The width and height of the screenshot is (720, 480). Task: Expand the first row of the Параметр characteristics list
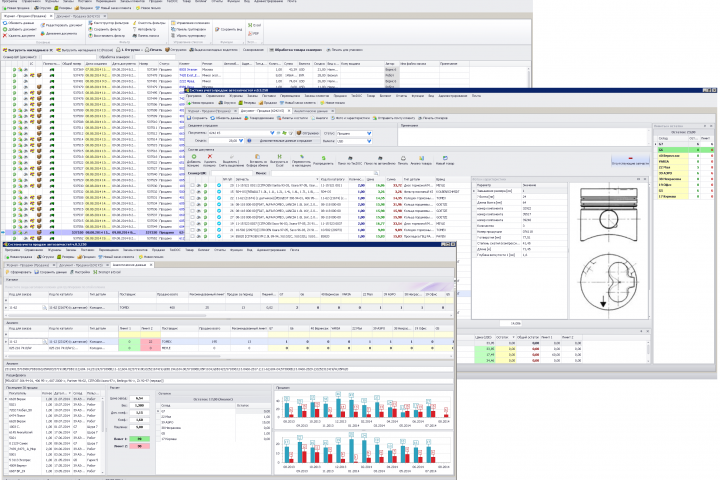tap(474, 191)
